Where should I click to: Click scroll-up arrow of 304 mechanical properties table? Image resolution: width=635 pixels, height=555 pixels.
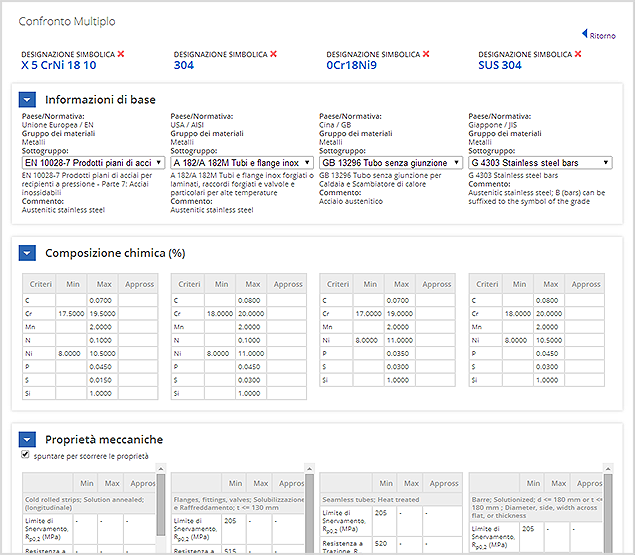point(309,469)
